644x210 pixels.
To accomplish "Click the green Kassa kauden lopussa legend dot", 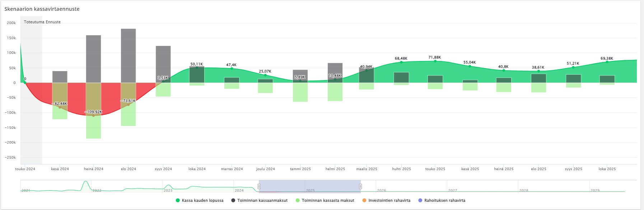I will click(x=178, y=200).
